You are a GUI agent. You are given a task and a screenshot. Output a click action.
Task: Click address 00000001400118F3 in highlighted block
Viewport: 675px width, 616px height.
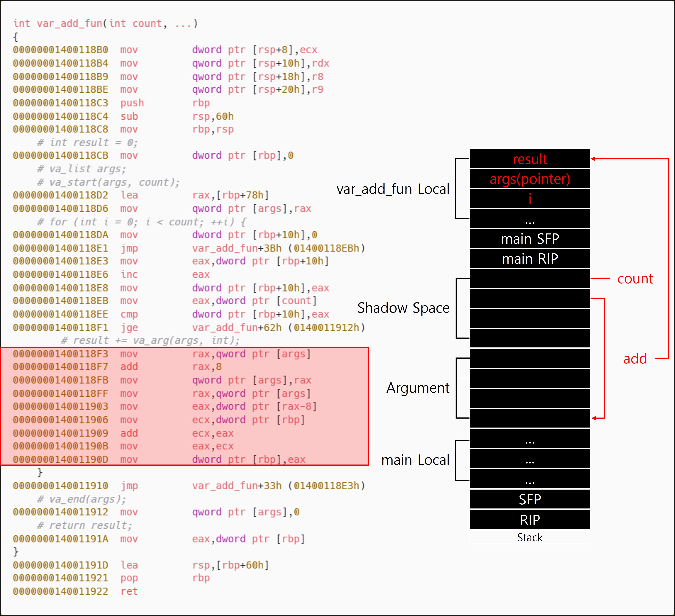point(61,354)
